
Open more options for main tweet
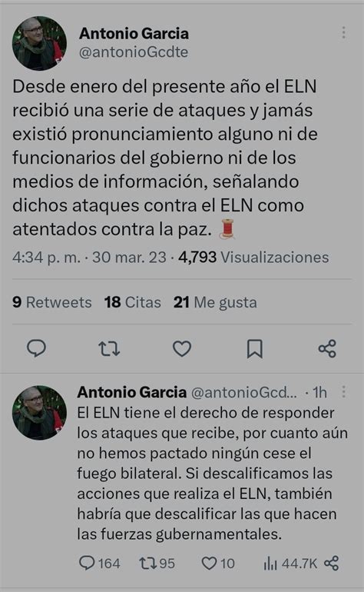[x=343, y=32]
